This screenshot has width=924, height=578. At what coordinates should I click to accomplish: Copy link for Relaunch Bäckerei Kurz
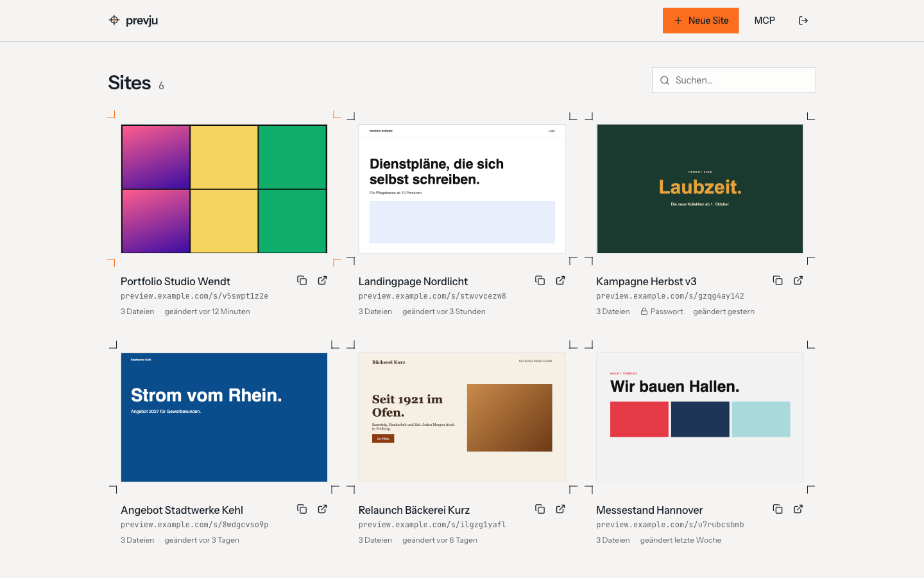(x=540, y=509)
